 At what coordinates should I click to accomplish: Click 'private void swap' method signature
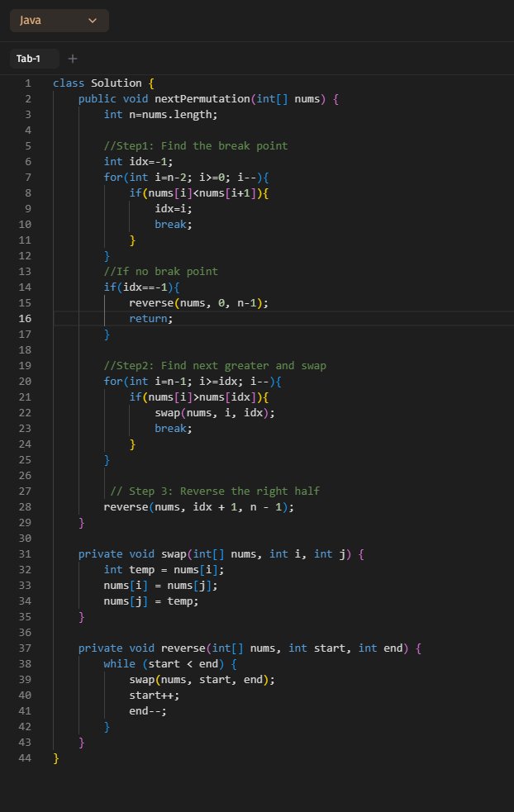tap(221, 553)
